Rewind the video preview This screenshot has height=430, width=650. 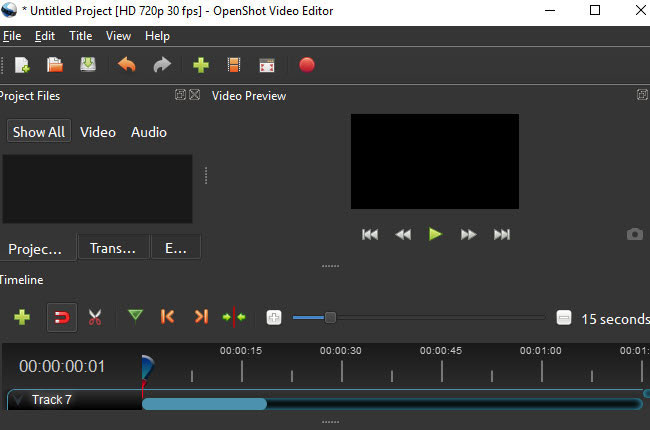pyautogui.click(x=403, y=235)
